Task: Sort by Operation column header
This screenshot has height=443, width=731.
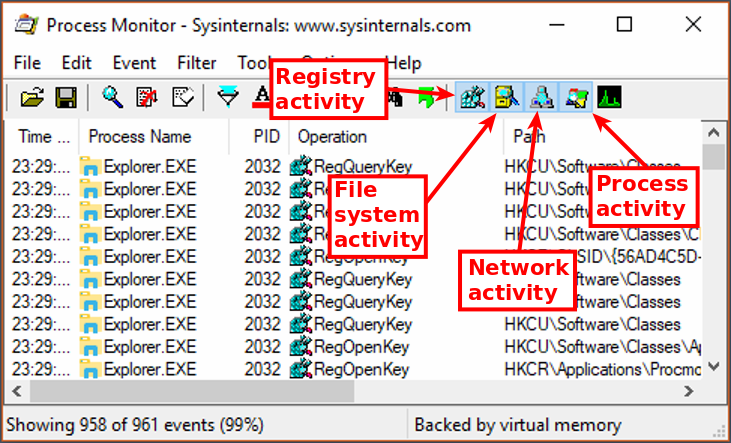Action: coord(332,136)
